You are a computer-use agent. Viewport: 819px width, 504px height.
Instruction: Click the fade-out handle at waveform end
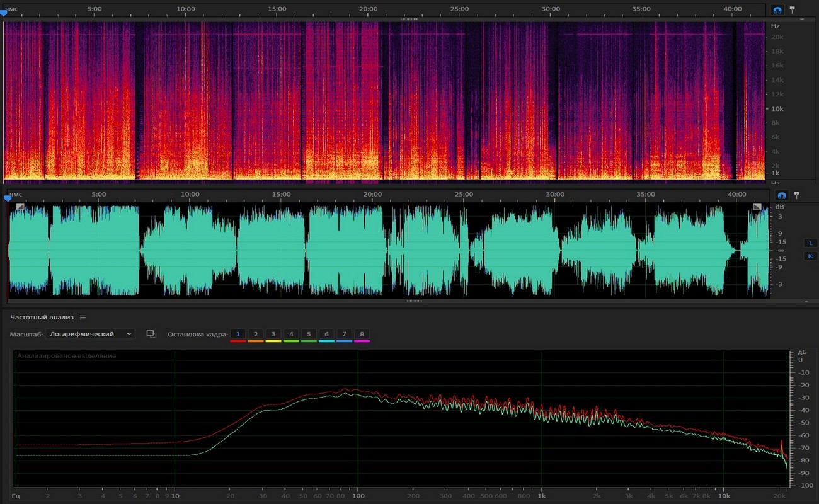coord(757,207)
